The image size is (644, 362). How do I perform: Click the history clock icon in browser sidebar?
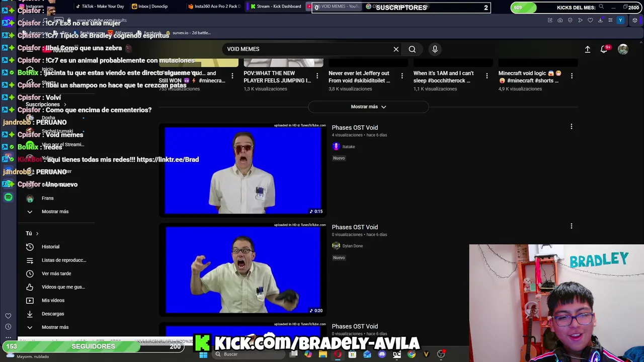[8, 327]
